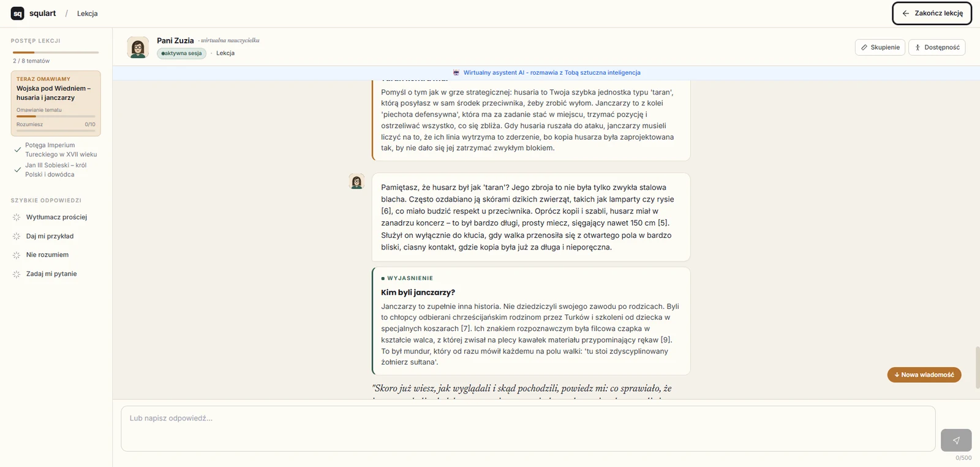Click the '0/500' character counter
Screen dimensions: 980x467
pos(963,458)
